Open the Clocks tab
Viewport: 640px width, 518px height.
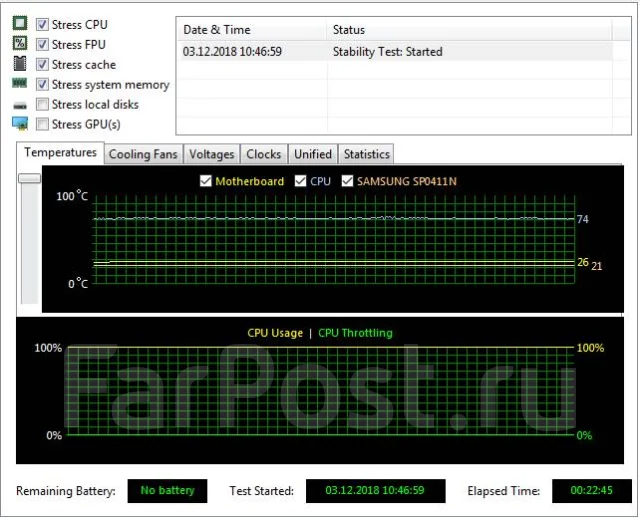(x=264, y=154)
